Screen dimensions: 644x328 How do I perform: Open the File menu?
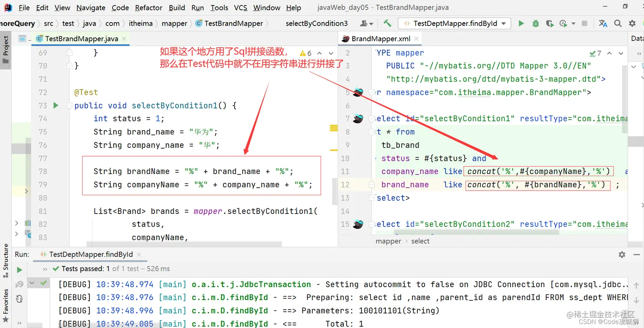pos(24,8)
